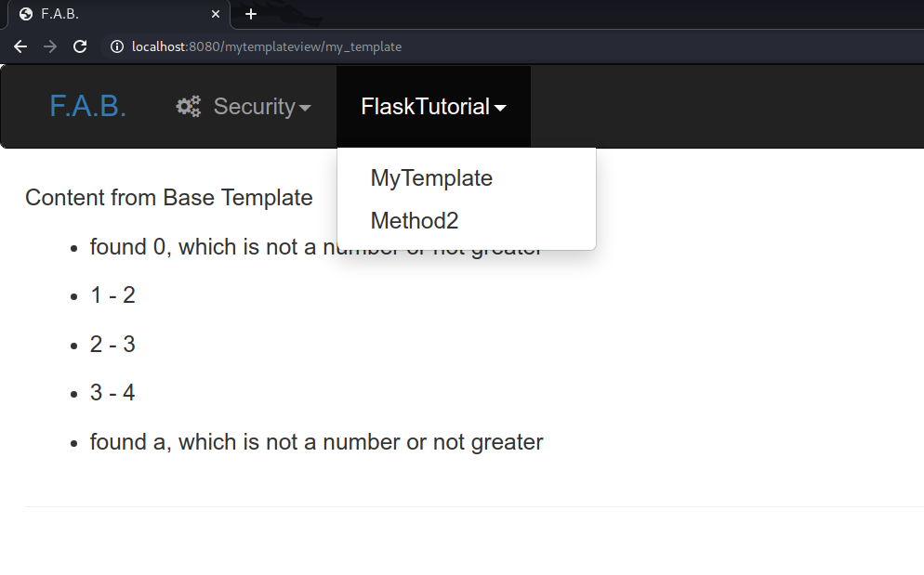Click the Security gear icon in the navbar
The image size is (924, 575).
point(188,106)
